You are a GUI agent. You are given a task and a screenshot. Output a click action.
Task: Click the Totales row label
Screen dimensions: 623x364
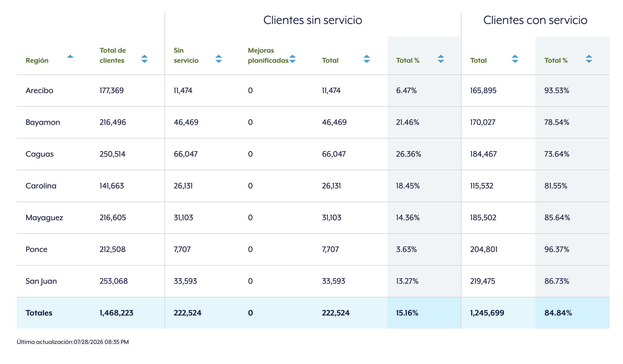pyautogui.click(x=39, y=313)
